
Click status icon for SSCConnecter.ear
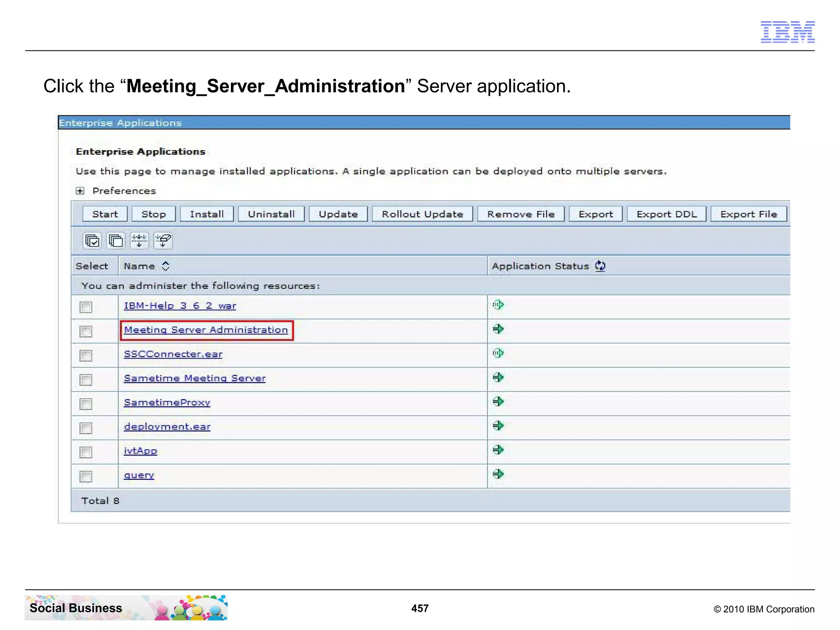point(498,353)
